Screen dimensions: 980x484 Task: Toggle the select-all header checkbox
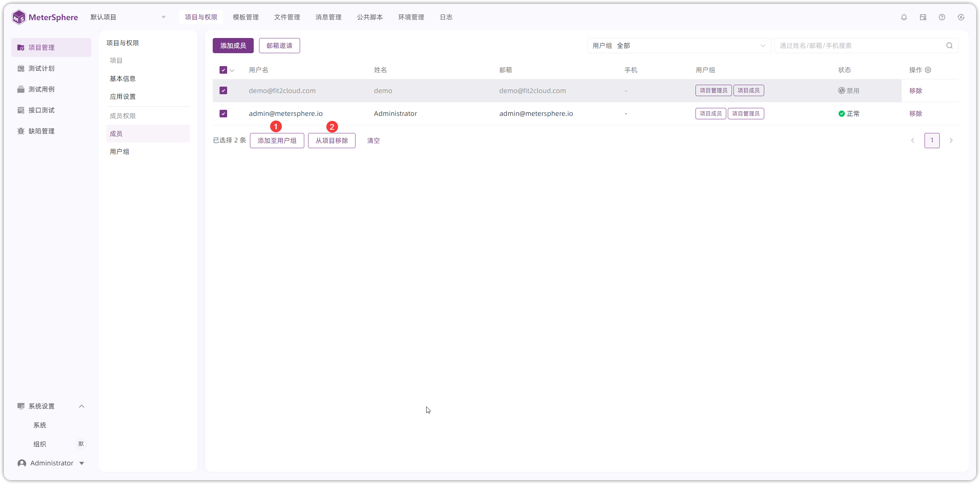[x=223, y=70]
